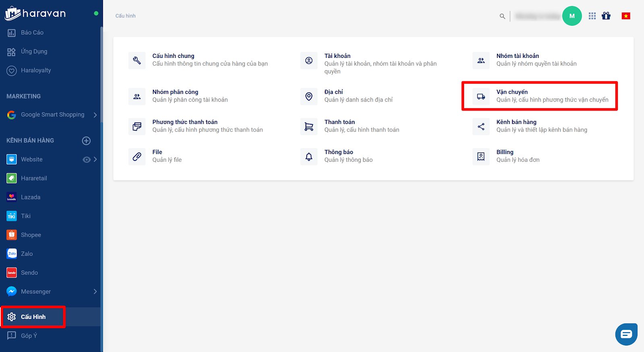Click the Vận chuyển truck icon
This screenshot has height=352, width=644.
[x=481, y=97]
